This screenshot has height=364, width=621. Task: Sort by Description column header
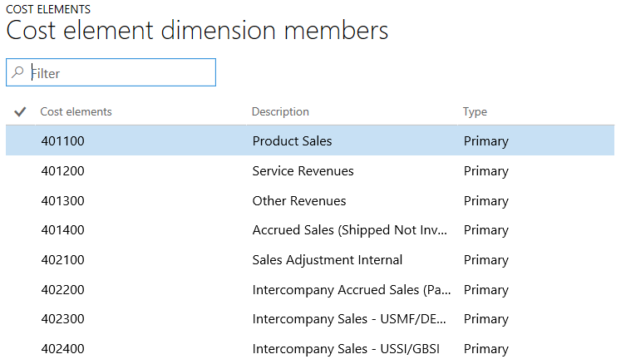pyautogui.click(x=280, y=111)
